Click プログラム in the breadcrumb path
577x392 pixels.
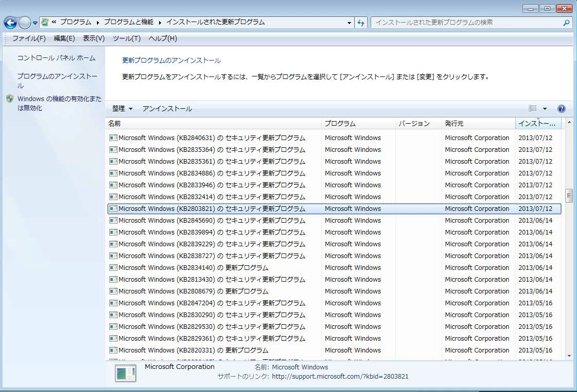click(x=75, y=22)
